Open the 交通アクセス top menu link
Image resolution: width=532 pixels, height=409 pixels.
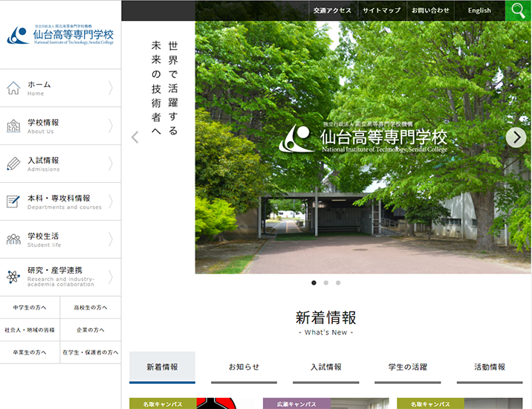pyautogui.click(x=332, y=10)
